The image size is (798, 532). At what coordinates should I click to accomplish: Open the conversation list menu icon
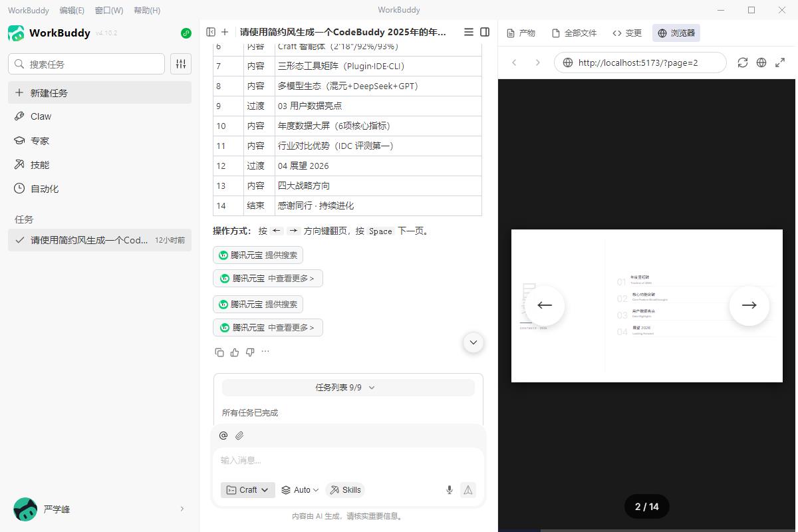click(469, 32)
